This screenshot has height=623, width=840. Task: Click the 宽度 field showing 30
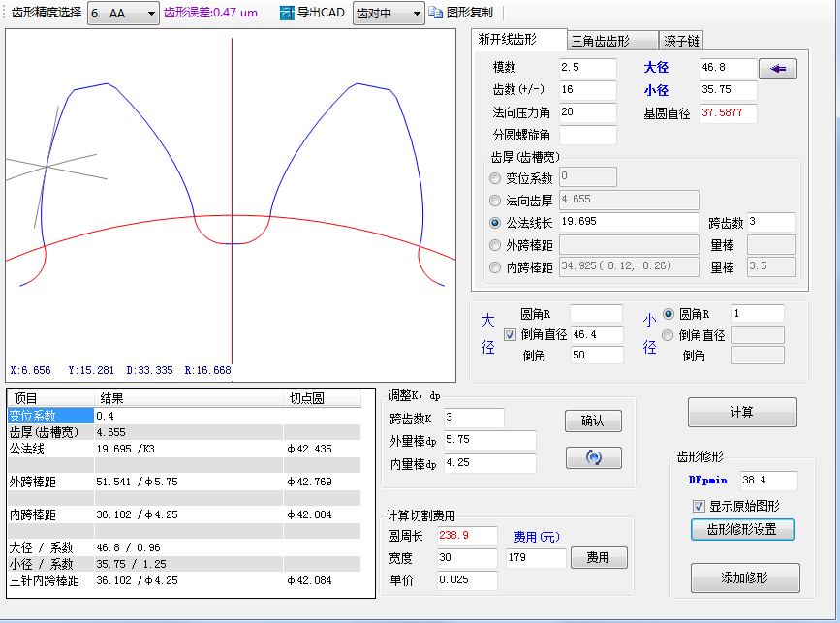coord(467,558)
